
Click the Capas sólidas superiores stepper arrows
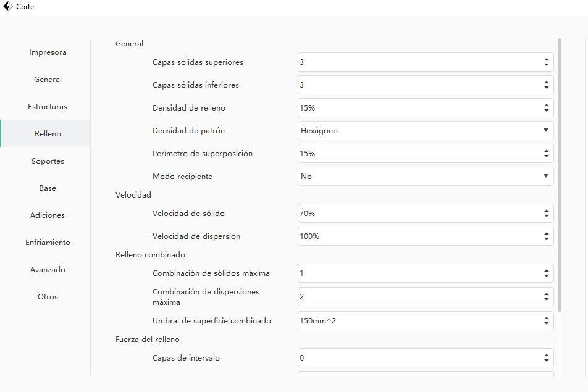tap(546, 62)
